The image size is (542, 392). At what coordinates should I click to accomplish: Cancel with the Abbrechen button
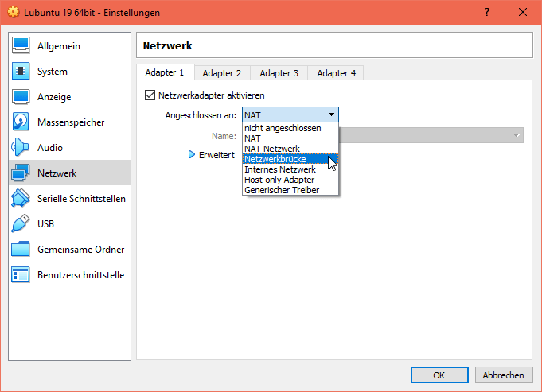(504, 375)
